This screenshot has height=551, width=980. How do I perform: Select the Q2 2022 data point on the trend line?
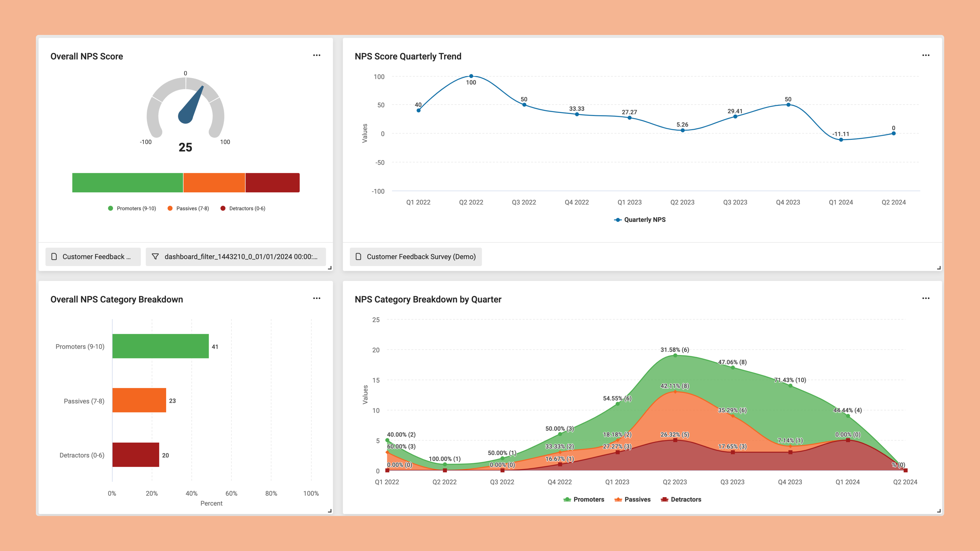471,76
